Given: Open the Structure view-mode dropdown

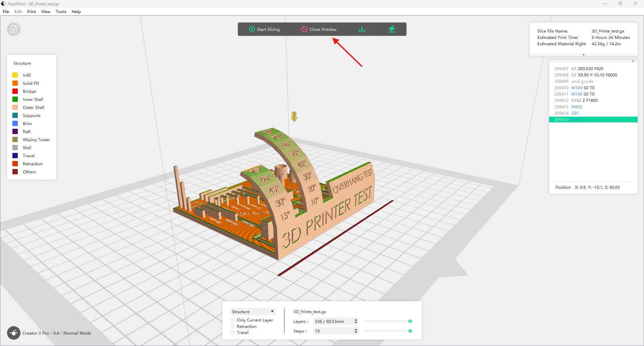Looking at the screenshot, I should click(x=253, y=311).
